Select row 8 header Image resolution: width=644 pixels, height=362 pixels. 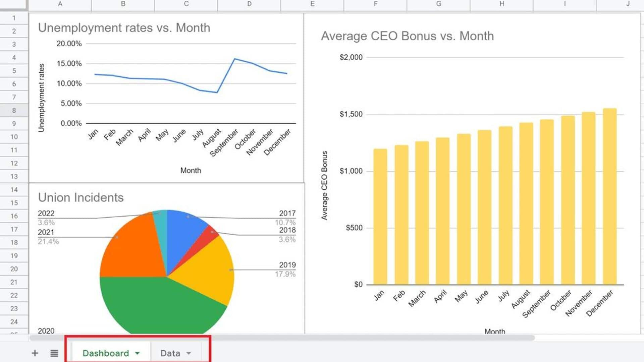14,110
